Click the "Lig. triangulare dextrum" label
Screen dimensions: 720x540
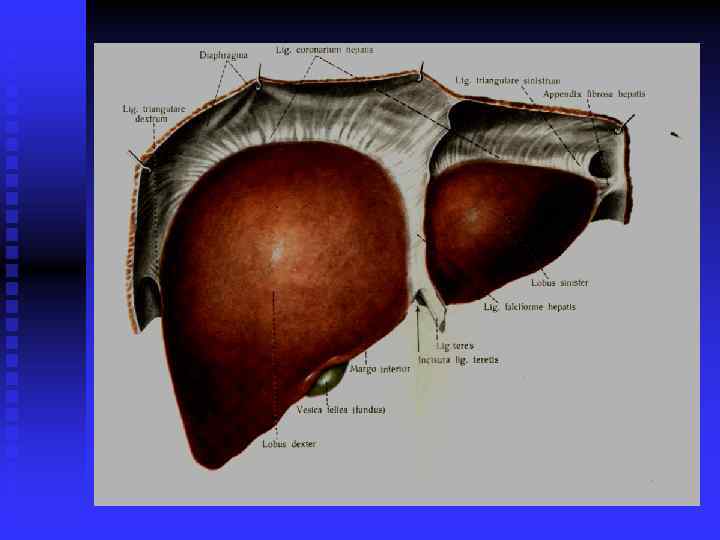(x=154, y=113)
